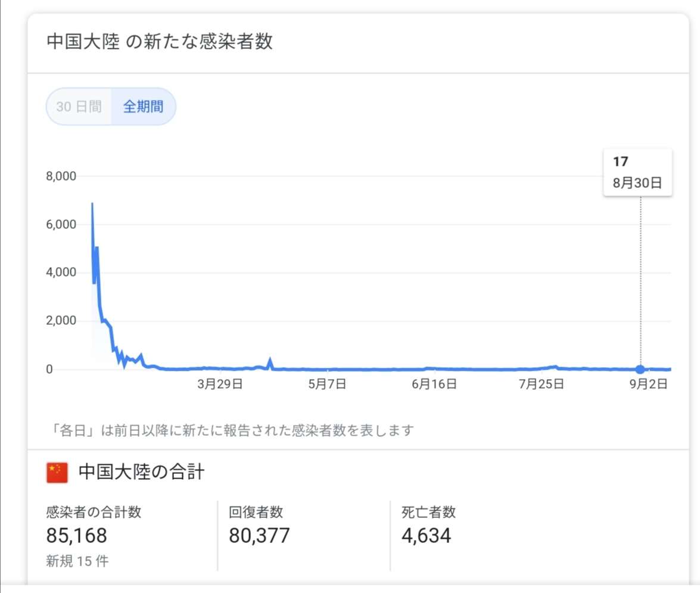Viewport: 700px width, 593px height.
Task: Click the China flag icon
Action: (57, 473)
